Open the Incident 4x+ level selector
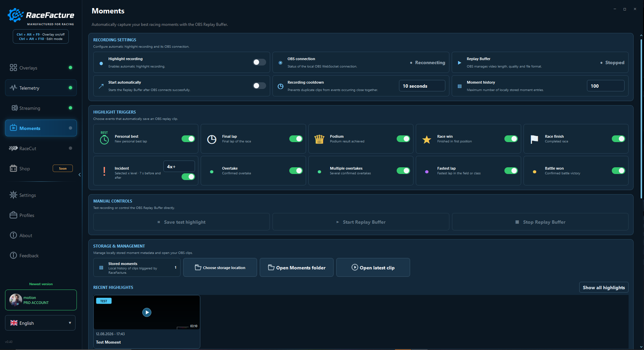 179,167
